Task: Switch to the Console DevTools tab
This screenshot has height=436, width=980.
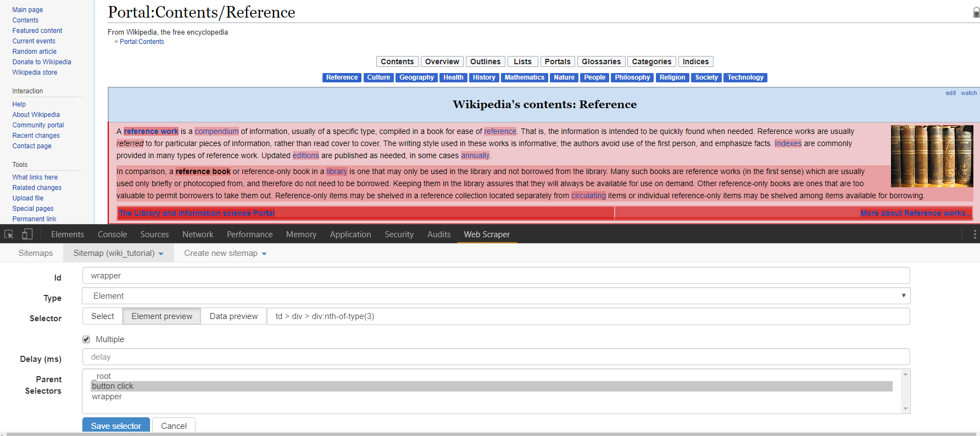Action: 113,234
